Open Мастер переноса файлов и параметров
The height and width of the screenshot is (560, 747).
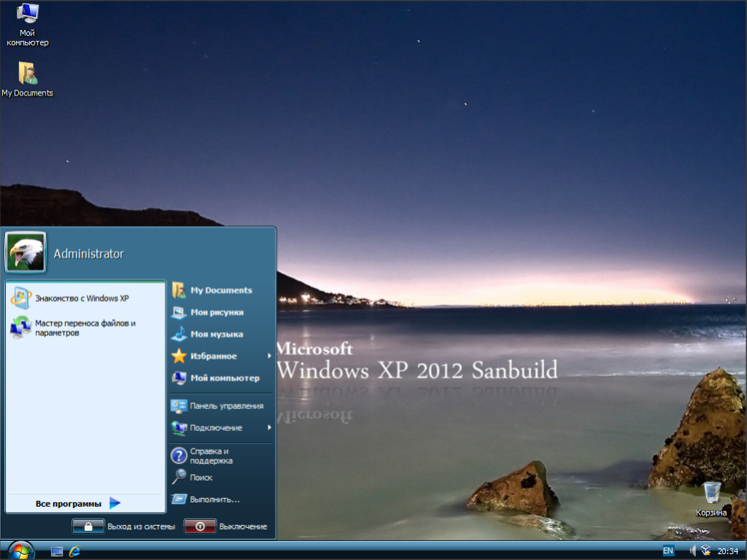(x=85, y=327)
